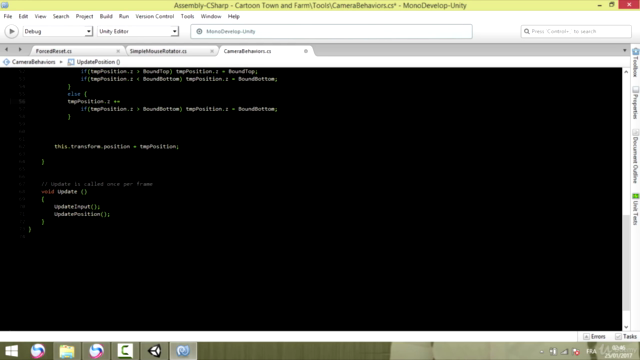Click the 'UpdateInput();' code line
The image size is (640, 360).
click(77, 207)
